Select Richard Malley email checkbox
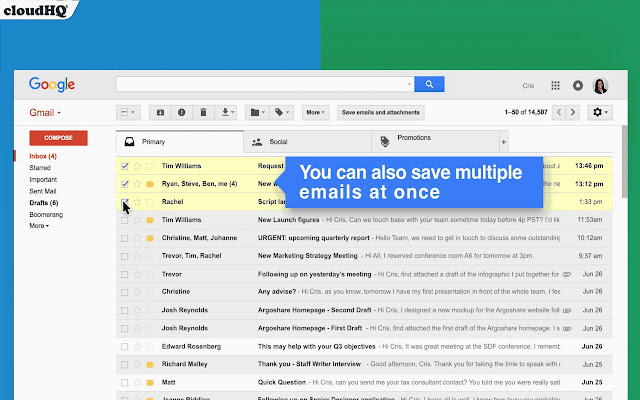Viewport: 640px width, 400px height. (124, 364)
